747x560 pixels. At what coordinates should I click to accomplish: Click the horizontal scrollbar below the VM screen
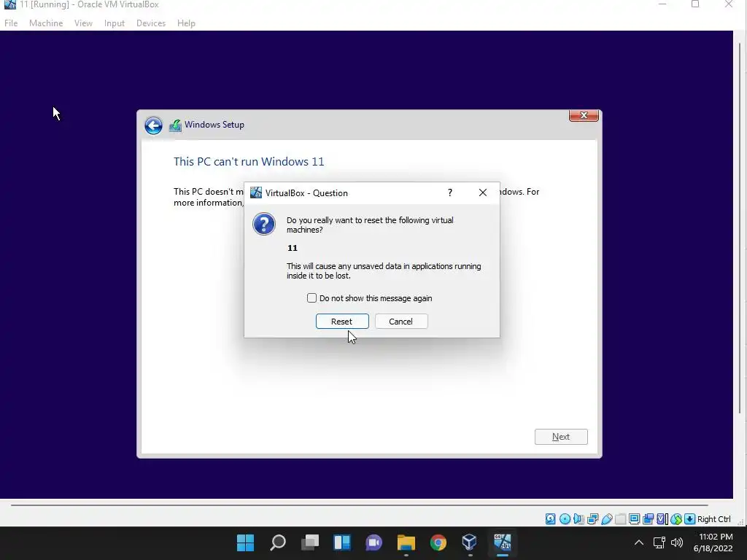click(x=359, y=505)
